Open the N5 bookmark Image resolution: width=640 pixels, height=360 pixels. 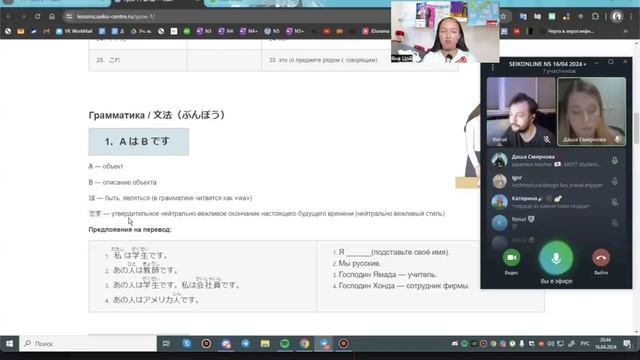coord(272,31)
